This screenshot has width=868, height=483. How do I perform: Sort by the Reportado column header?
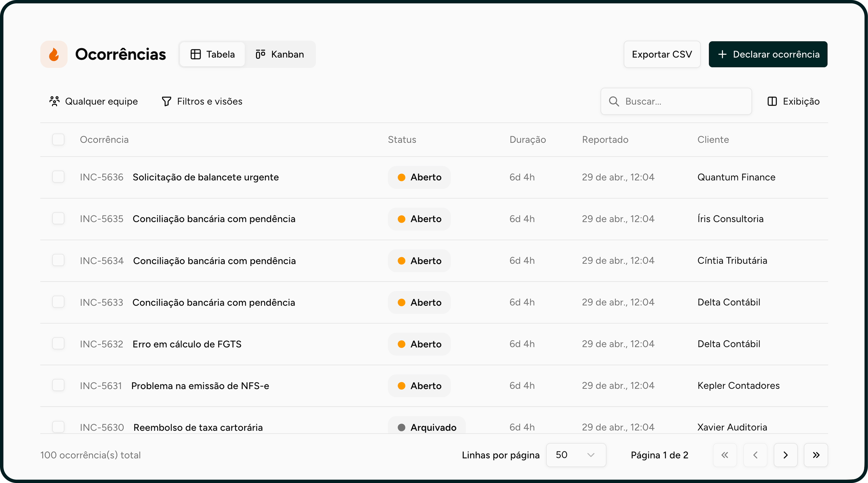coord(605,140)
